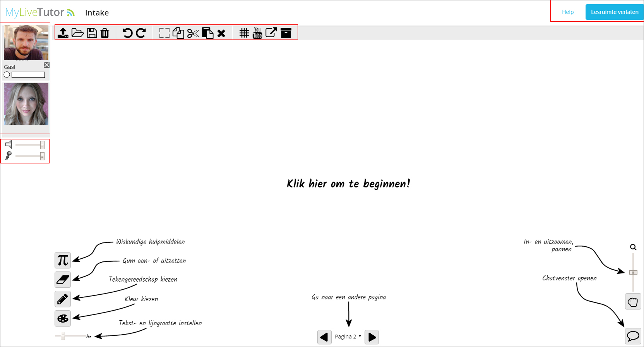Click the male guest webcam thumbnail
The height and width of the screenshot is (347, 644).
coord(26,42)
